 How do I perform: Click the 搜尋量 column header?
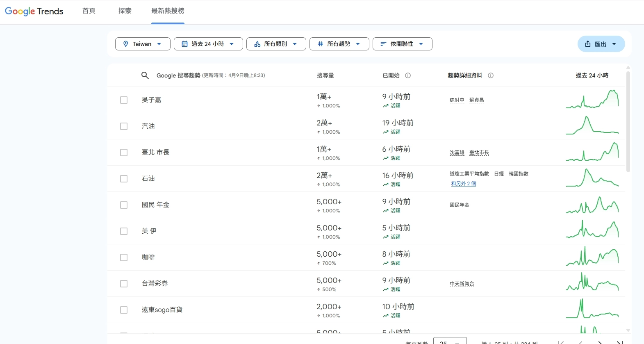(x=325, y=75)
